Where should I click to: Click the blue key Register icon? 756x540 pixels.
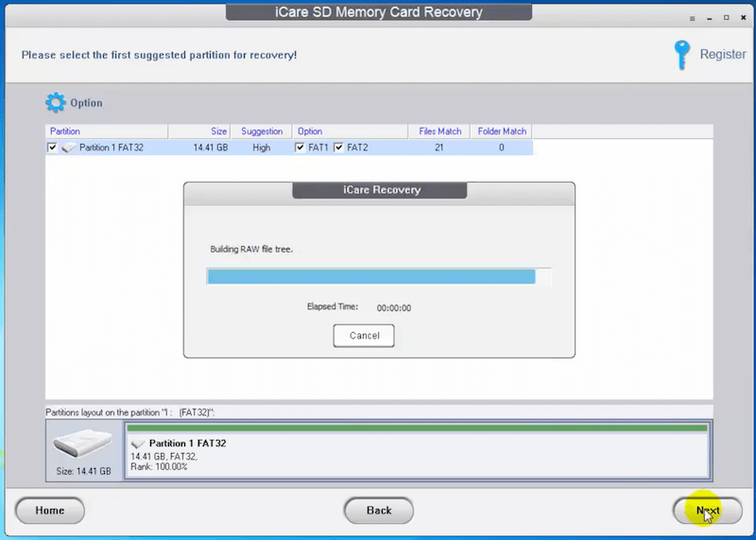[681, 55]
